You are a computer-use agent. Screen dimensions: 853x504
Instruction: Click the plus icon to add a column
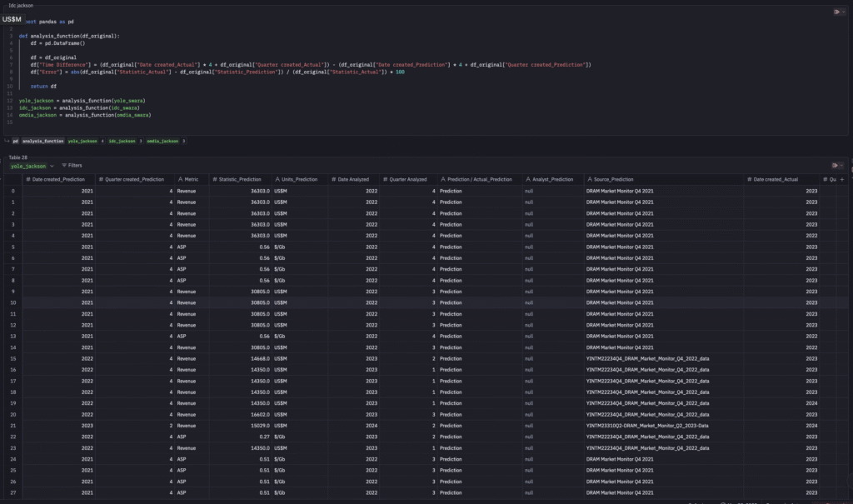[843, 179]
